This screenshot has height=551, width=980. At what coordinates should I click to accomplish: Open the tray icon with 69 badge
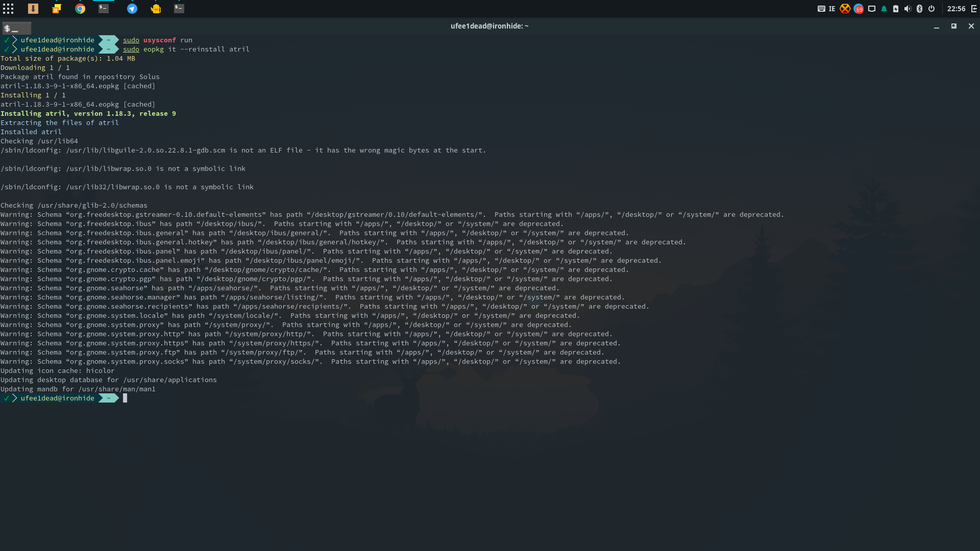coord(859,9)
